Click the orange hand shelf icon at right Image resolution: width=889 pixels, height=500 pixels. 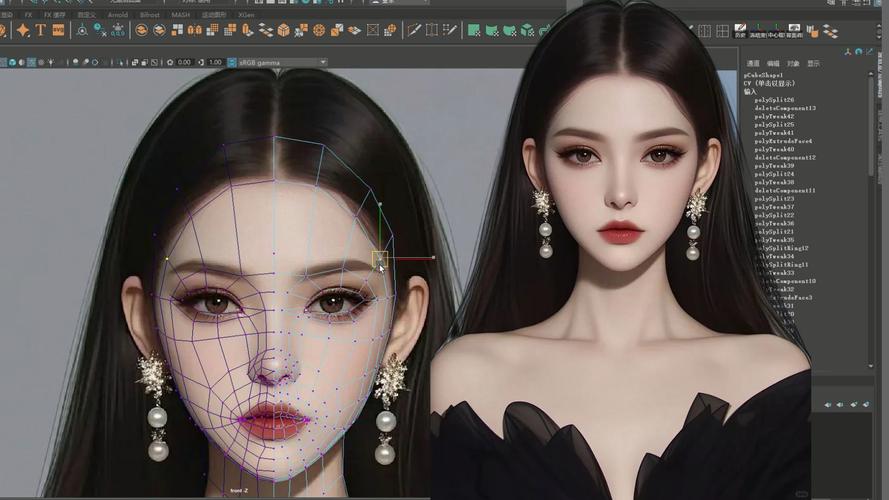click(812, 31)
